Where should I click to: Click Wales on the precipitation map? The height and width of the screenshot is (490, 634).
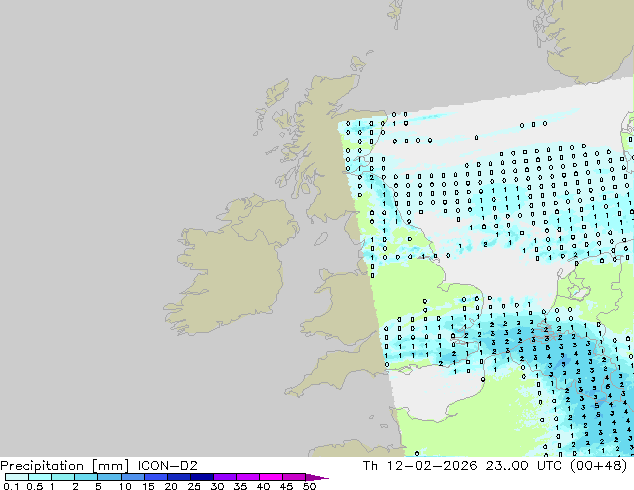click(x=342, y=305)
